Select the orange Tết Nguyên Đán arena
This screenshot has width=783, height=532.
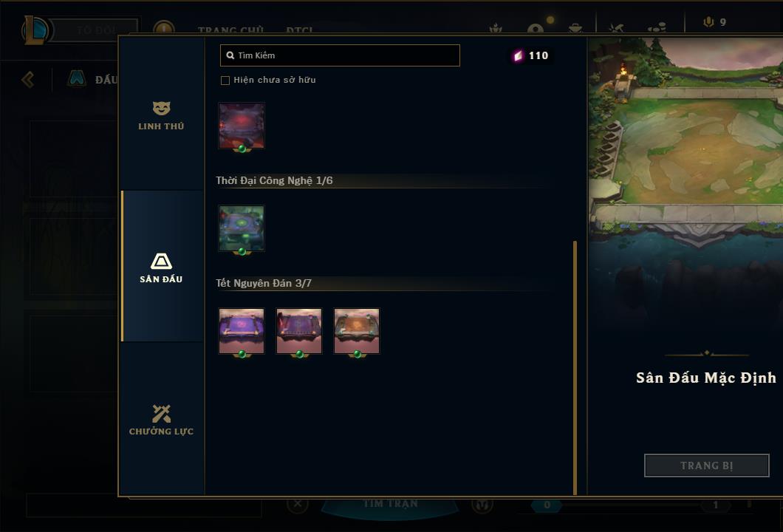pos(357,331)
